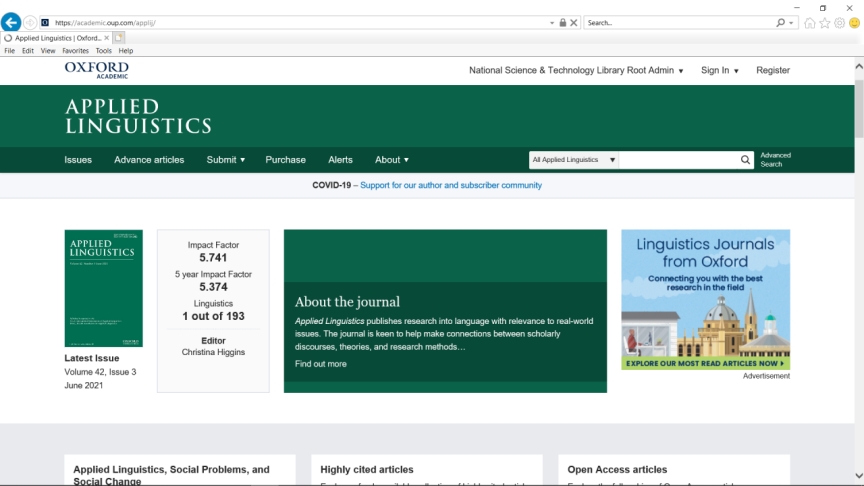This screenshot has height=486, width=864.
Task: Click the smiley feedback icon
Action: click(x=855, y=23)
